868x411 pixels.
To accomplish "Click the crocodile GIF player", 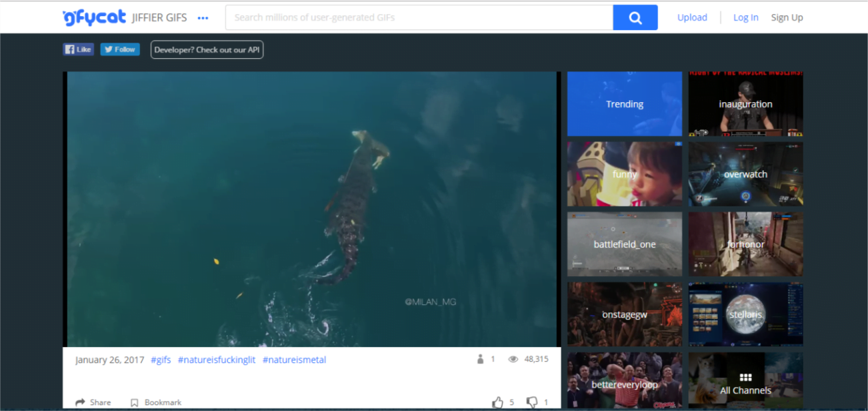I will pyautogui.click(x=312, y=209).
